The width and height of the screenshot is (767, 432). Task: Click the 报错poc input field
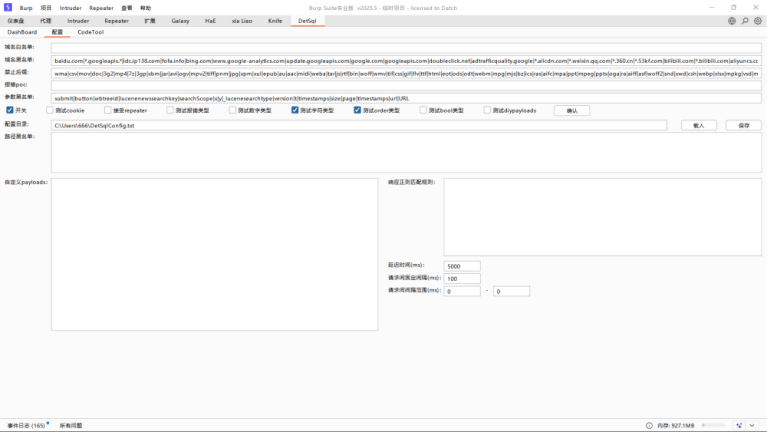coord(406,86)
